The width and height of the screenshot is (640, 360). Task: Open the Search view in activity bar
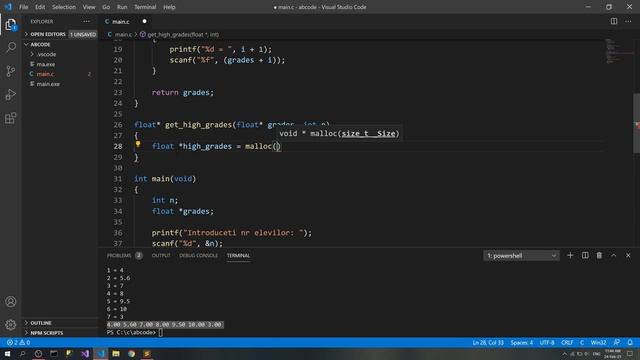tap(11, 47)
